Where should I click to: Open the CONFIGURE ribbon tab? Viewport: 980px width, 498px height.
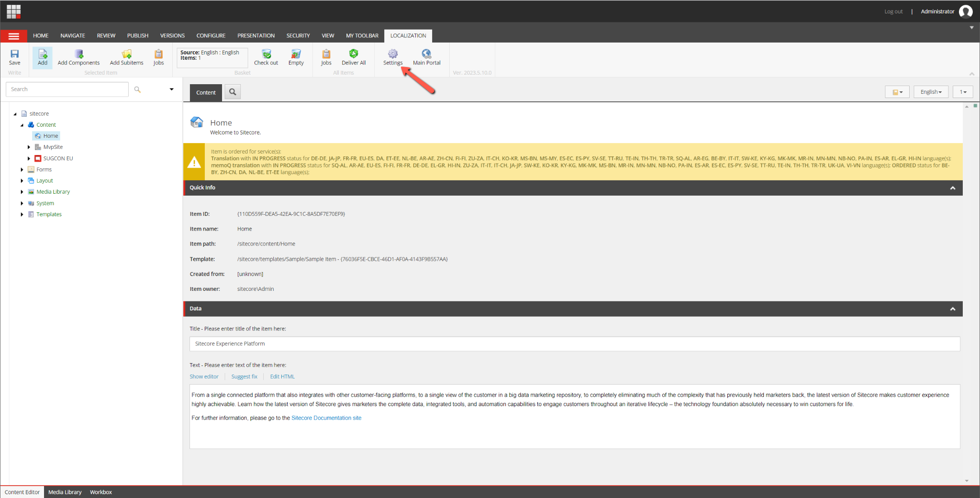(x=211, y=36)
